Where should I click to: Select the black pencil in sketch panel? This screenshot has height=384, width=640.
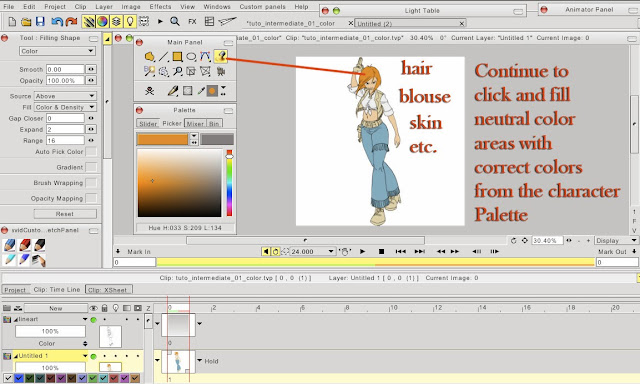[x=40, y=245]
